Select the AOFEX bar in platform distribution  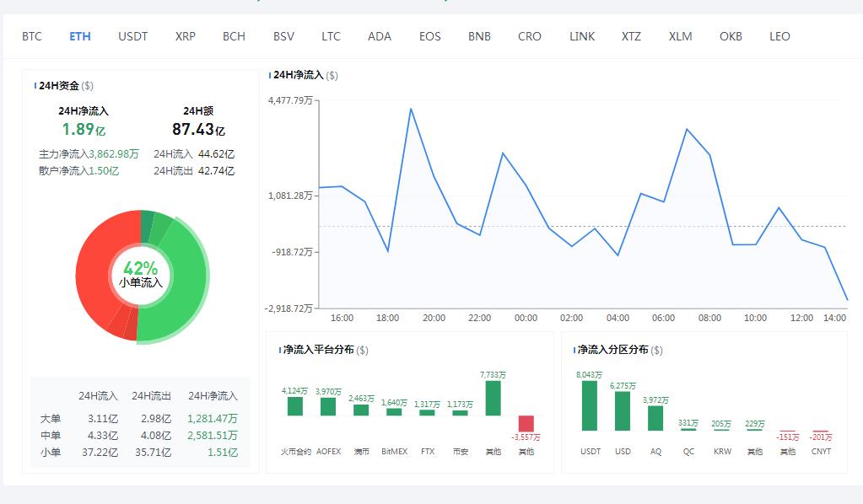(328, 406)
